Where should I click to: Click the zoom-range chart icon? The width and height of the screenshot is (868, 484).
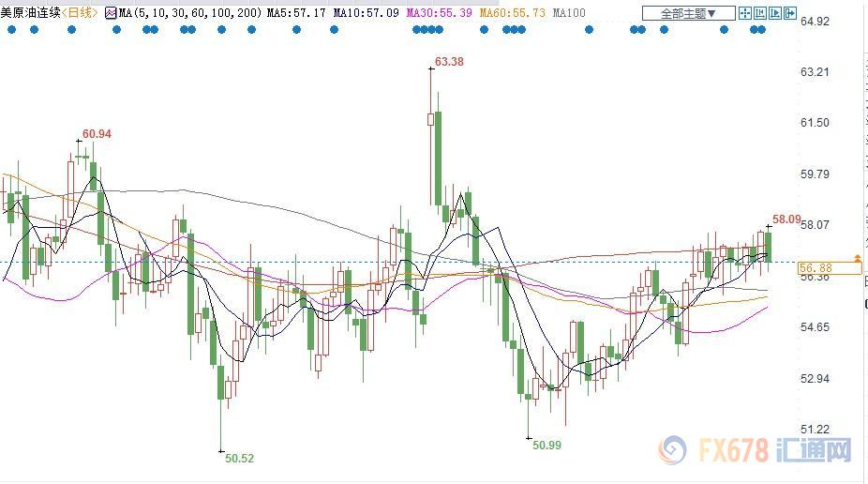click(x=760, y=13)
